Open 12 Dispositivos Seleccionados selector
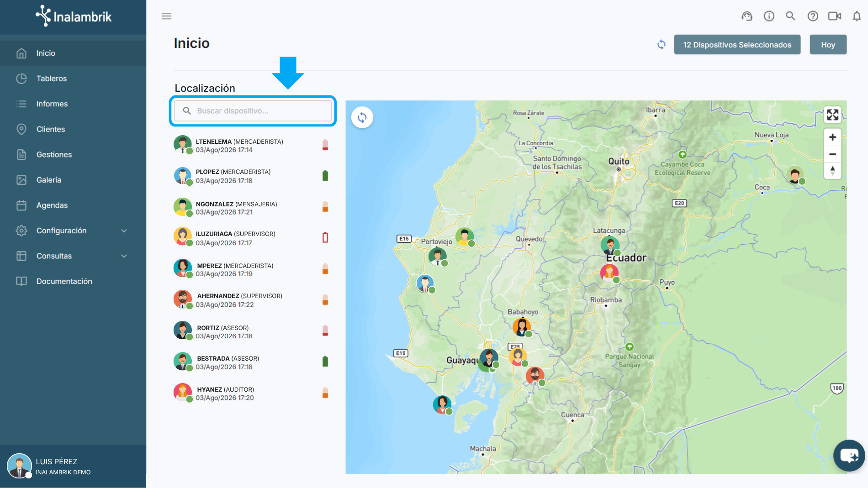This screenshot has width=868, height=488. tap(737, 45)
